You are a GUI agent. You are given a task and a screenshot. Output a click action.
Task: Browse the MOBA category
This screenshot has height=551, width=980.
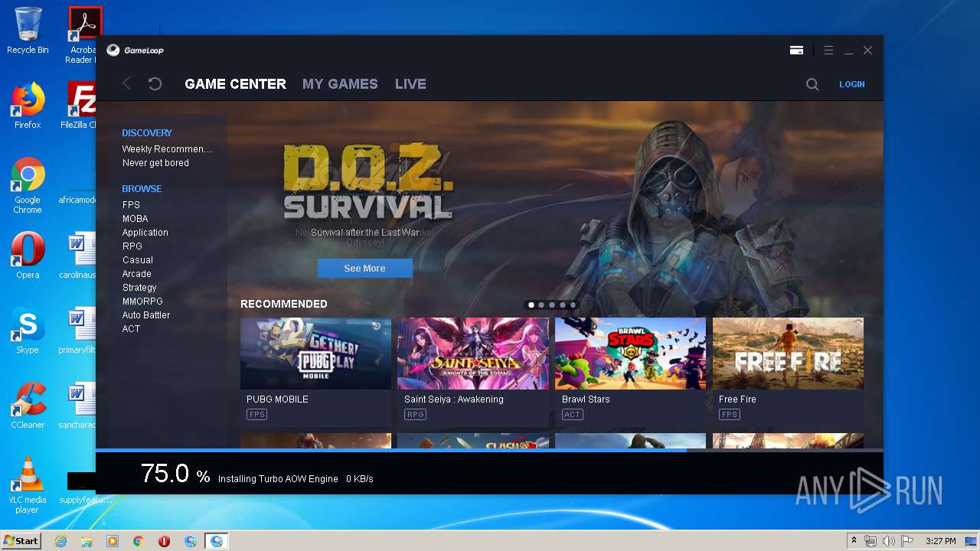135,219
